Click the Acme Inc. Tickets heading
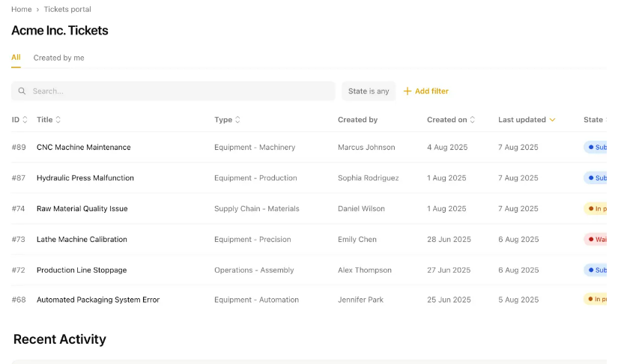621x364 pixels. [x=60, y=31]
